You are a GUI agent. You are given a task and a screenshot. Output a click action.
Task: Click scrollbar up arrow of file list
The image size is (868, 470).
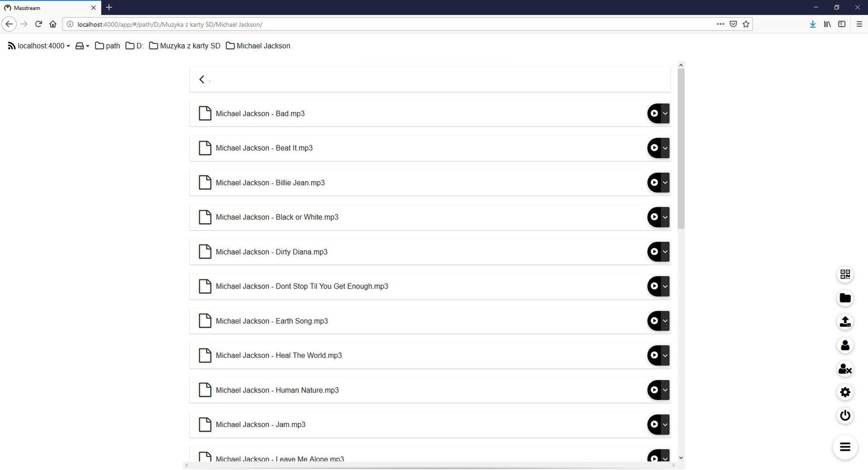coord(681,65)
